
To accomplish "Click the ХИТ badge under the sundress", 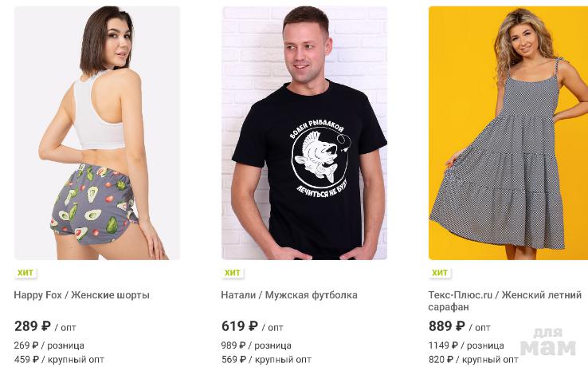I will coord(440,273).
